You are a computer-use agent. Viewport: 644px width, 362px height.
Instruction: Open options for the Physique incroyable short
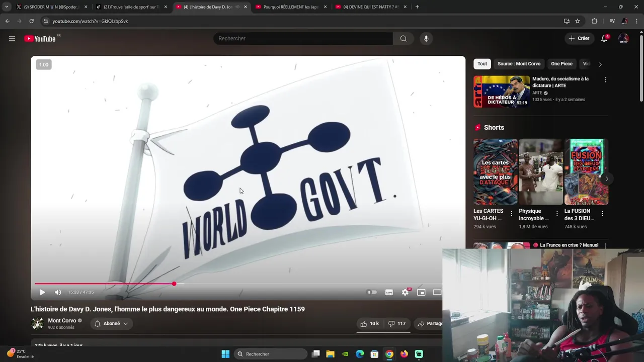(556, 214)
